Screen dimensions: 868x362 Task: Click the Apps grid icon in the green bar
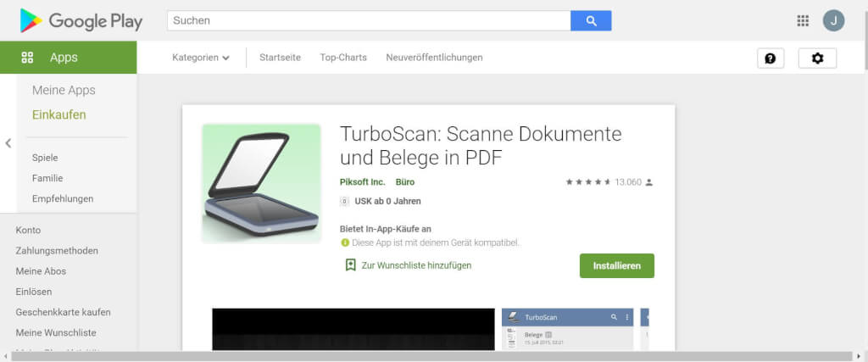coord(27,57)
